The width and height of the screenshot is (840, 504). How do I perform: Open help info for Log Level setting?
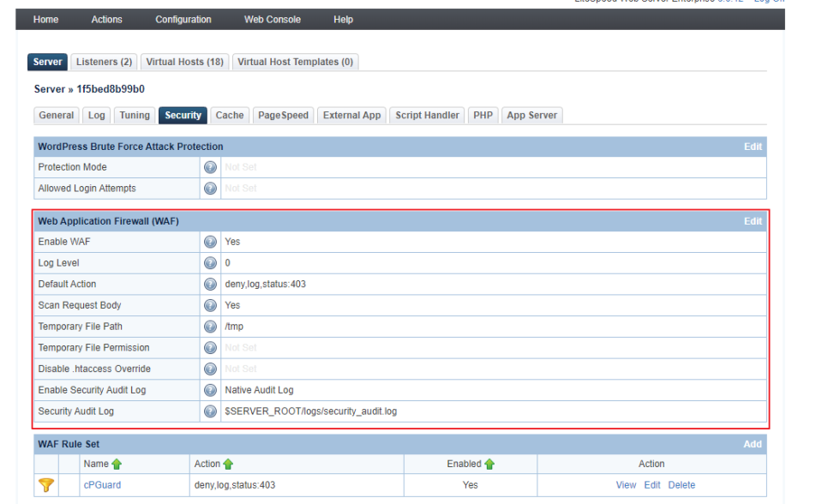coord(210,262)
